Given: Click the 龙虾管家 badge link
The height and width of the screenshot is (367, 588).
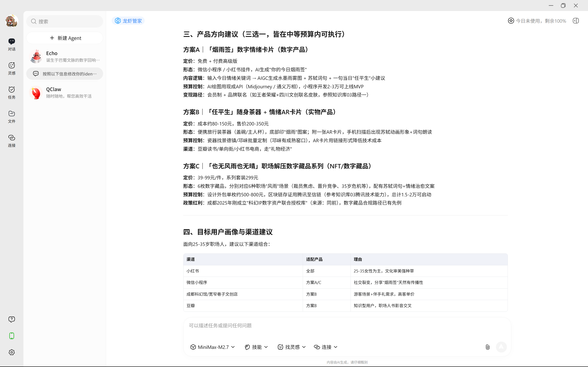Looking at the screenshot, I should pos(128,21).
